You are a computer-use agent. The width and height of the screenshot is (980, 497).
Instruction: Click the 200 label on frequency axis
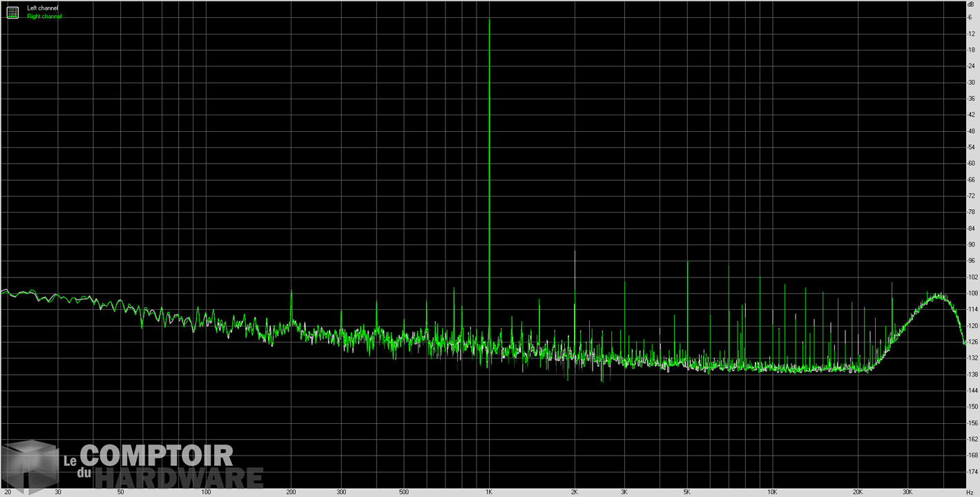pyautogui.click(x=291, y=492)
